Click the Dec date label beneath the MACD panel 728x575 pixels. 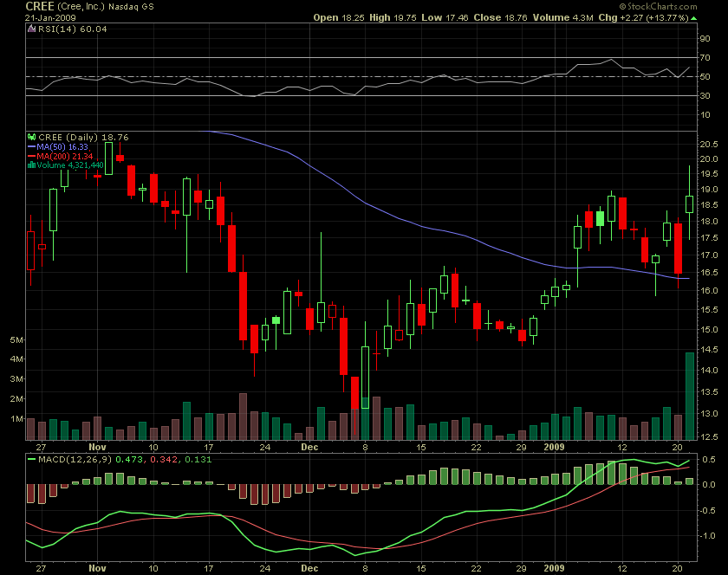[309, 568]
